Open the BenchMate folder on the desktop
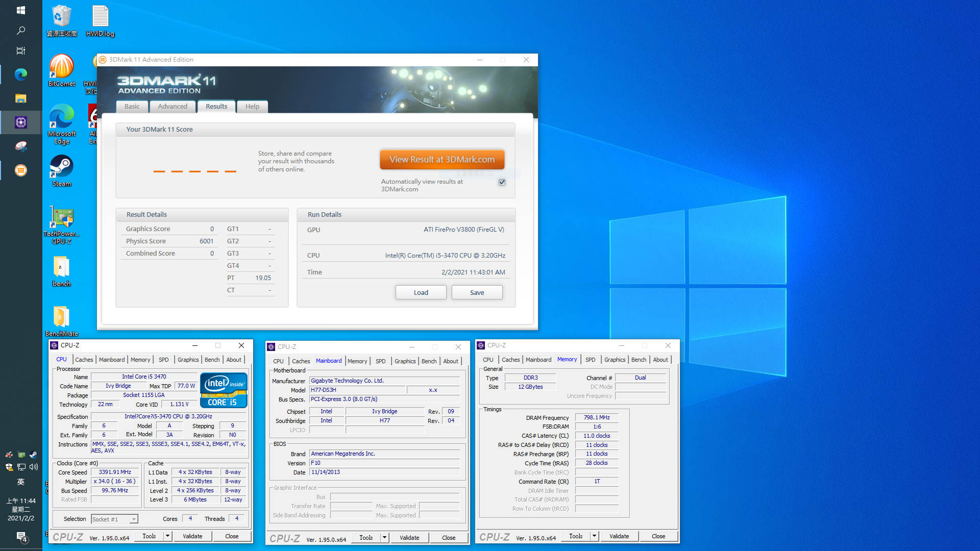 point(62,321)
